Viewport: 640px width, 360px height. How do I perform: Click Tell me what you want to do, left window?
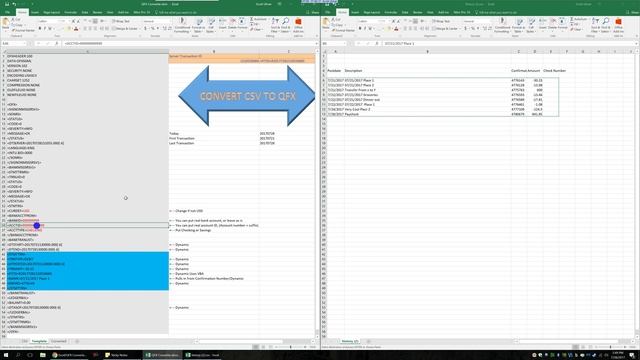(175, 13)
